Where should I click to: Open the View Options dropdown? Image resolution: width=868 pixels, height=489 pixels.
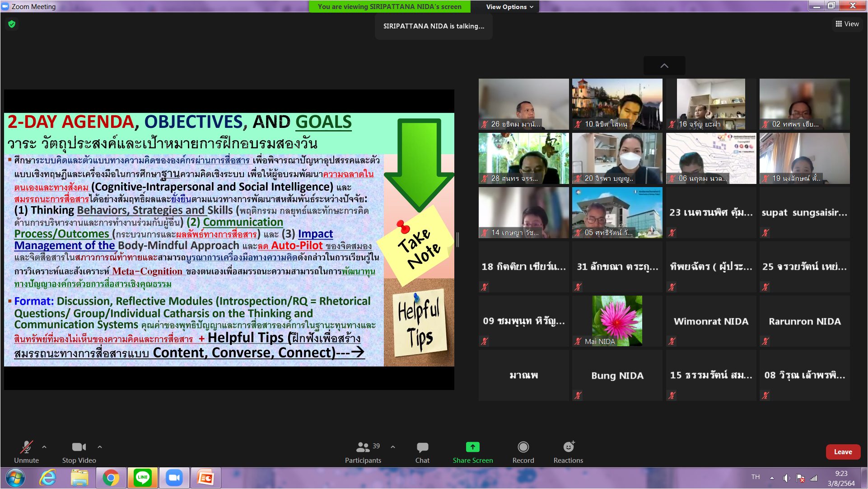pos(509,7)
